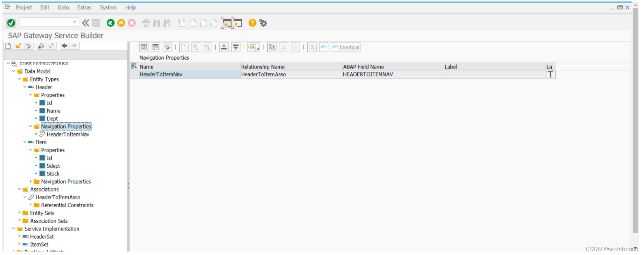Screen dimensions: 644x255
Task: Select the Stock property under Item
Action: [x=53, y=174]
